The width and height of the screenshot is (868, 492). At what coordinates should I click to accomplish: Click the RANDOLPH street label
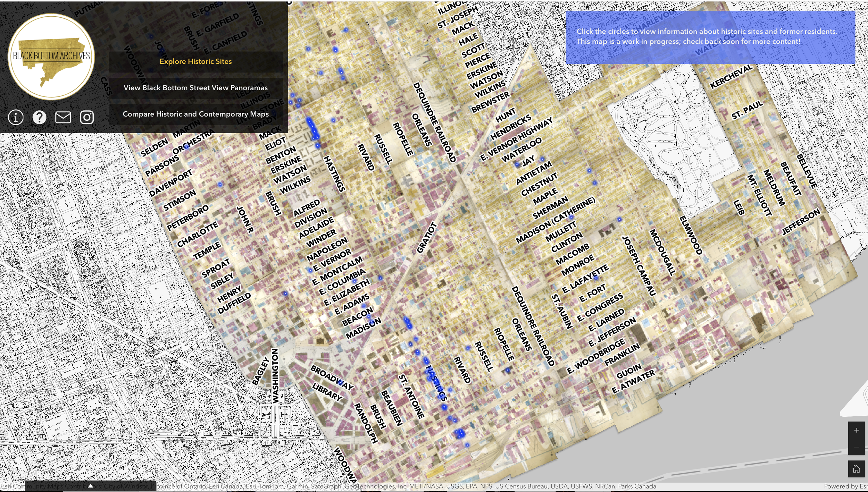coord(366,423)
